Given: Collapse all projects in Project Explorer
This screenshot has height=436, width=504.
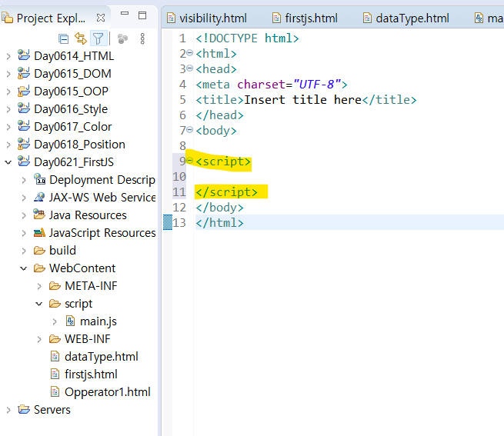Looking at the screenshot, I should click(x=63, y=39).
